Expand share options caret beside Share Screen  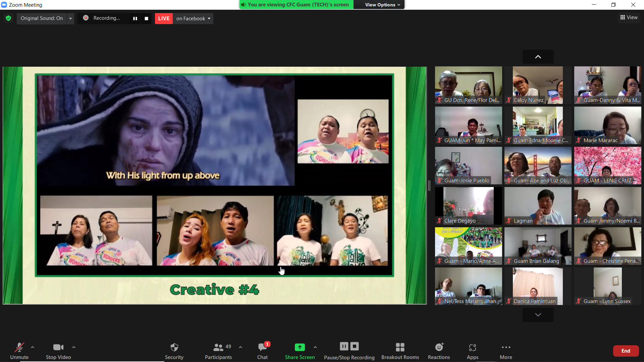click(x=315, y=347)
